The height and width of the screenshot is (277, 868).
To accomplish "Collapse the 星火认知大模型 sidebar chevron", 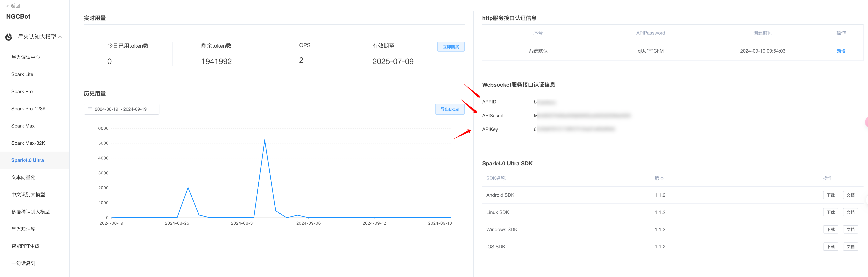I will click(x=60, y=37).
